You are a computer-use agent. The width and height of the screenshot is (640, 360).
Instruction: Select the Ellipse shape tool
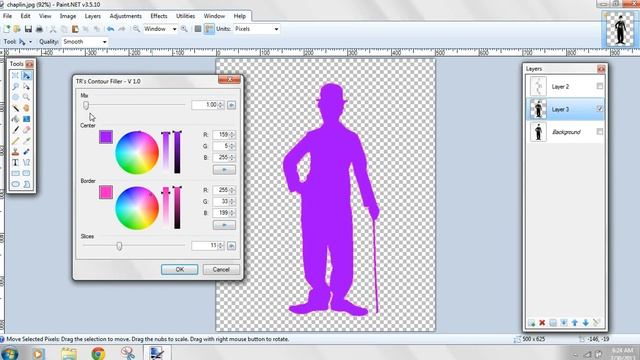point(16,184)
